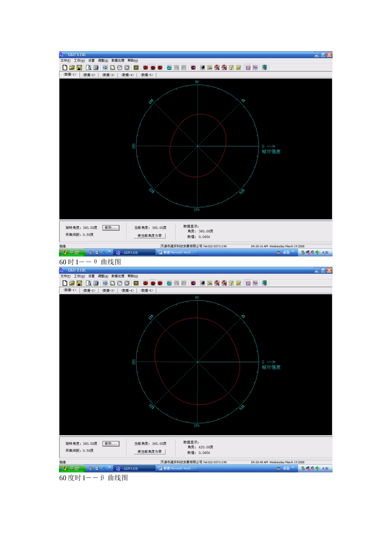Open the 帮助(H) help menu
Image resolution: width=392 pixels, height=555 pixels.
coord(132,60)
